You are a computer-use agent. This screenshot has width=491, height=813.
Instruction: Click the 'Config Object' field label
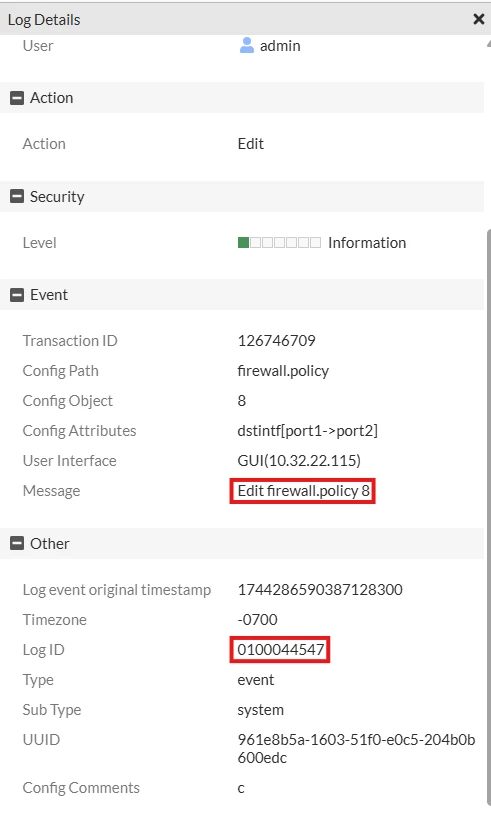click(x=67, y=401)
